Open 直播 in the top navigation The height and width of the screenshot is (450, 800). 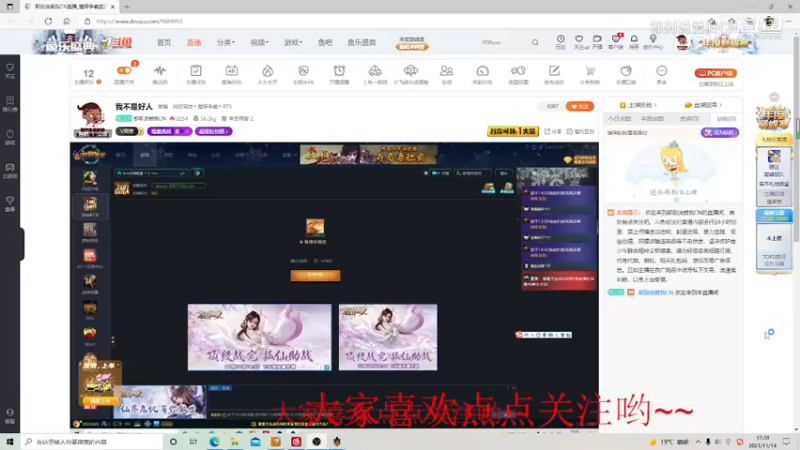194,42
